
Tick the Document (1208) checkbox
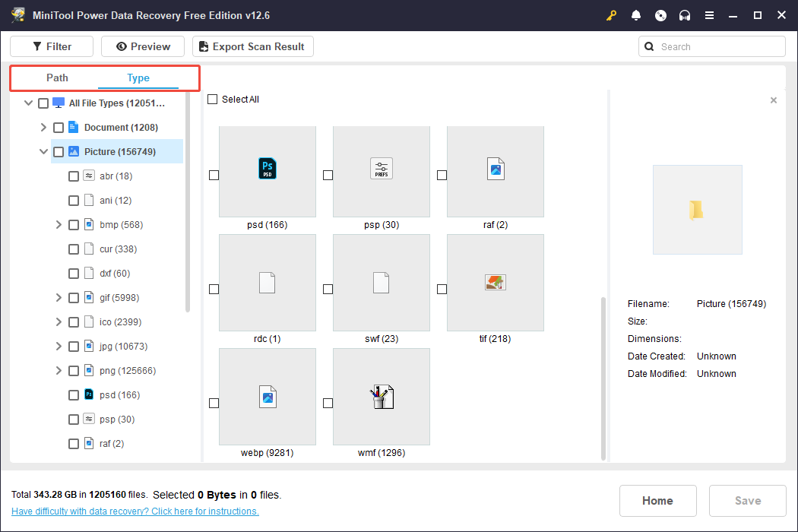coord(59,128)
